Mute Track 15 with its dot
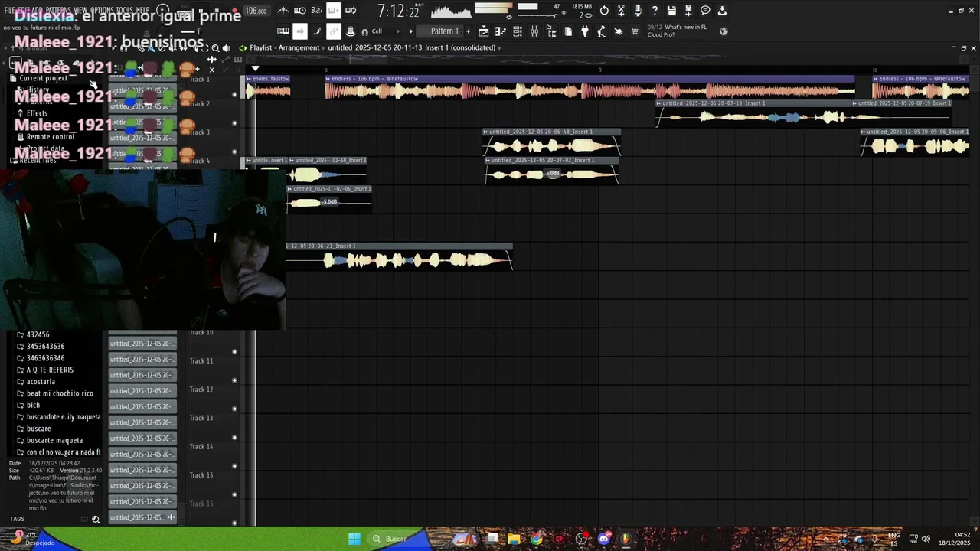This screenshot has width=980, height=551. click(x=234, y=494)
